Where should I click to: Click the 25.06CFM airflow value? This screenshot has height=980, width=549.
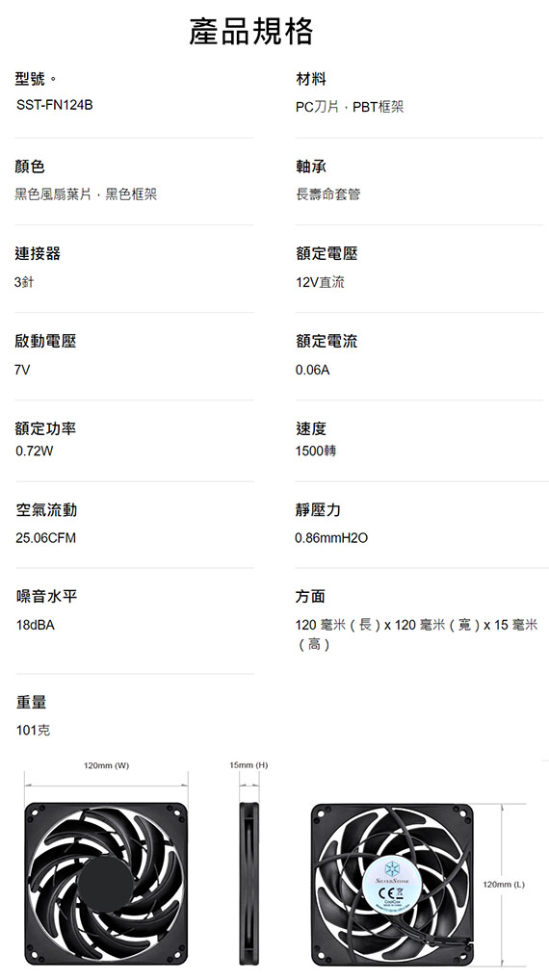tap(45, 537)
